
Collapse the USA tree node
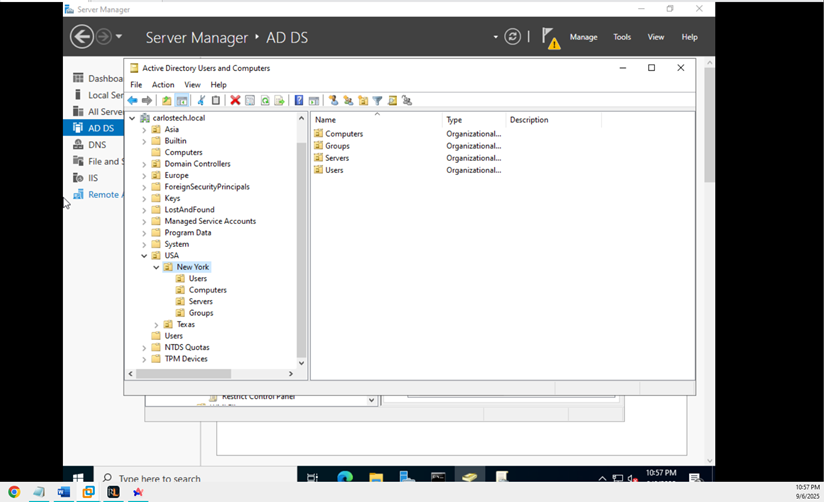pos(144,256)
